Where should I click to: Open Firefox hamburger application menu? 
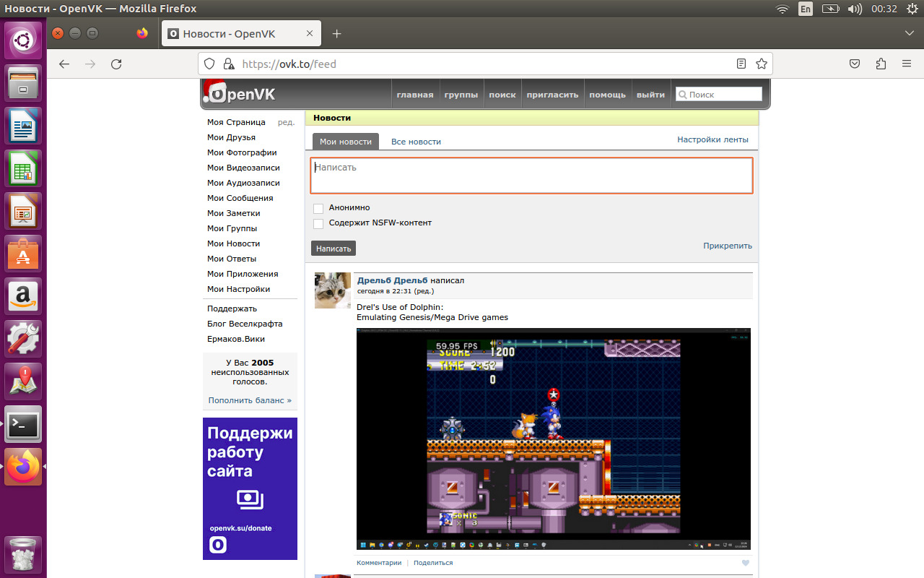pos(907,64)
